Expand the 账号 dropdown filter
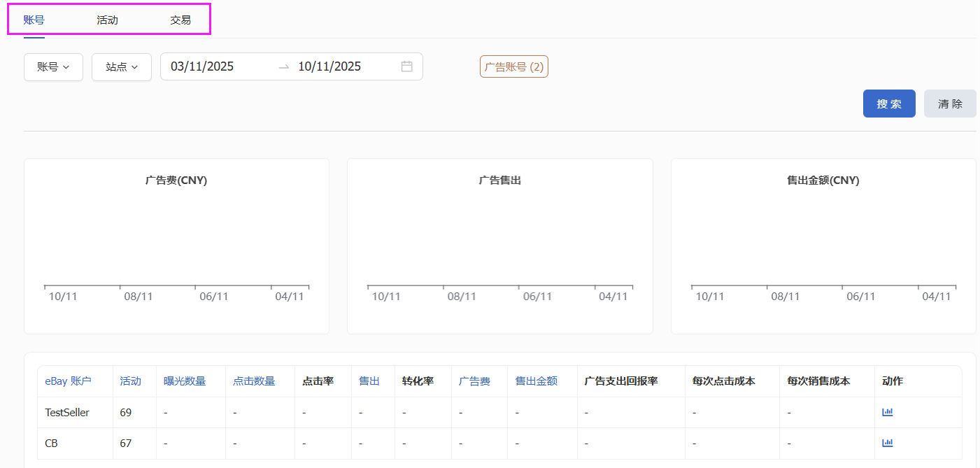 [53, 67]
